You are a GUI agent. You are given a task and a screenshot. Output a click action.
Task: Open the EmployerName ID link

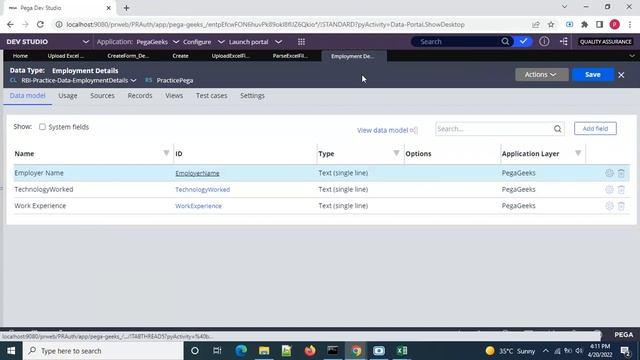pyautogui.click(x=198, y=173)
